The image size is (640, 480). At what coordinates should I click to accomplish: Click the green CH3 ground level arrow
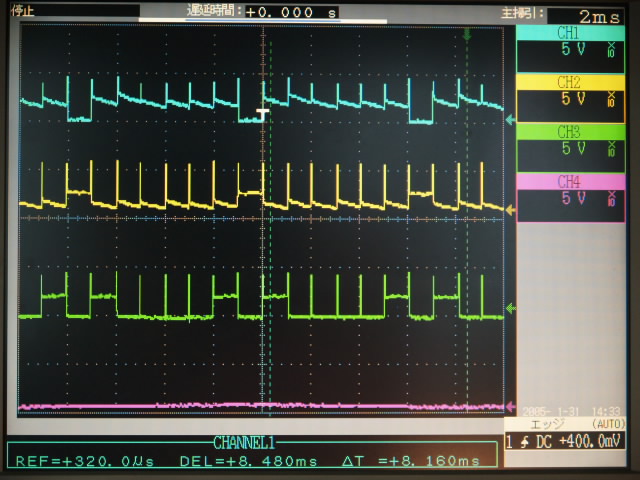[x=511, y=309]
